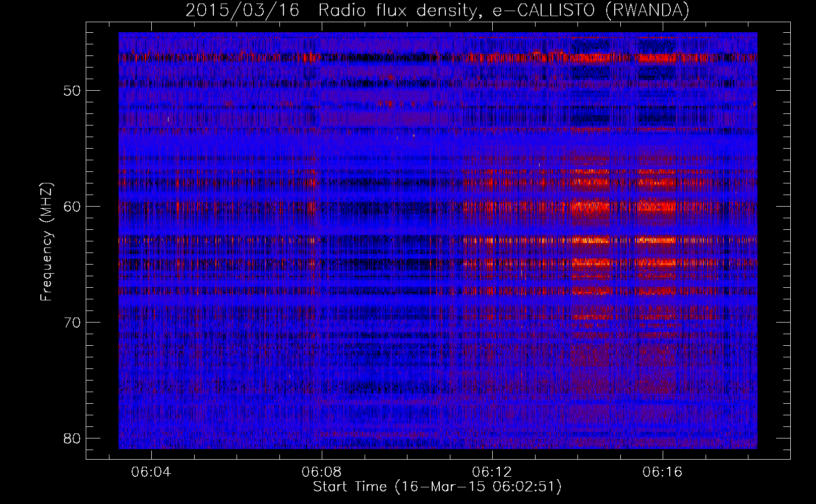Select the 06:04 time tick label
This screenshot has width=816, height=504.
[x=151, y=472]
